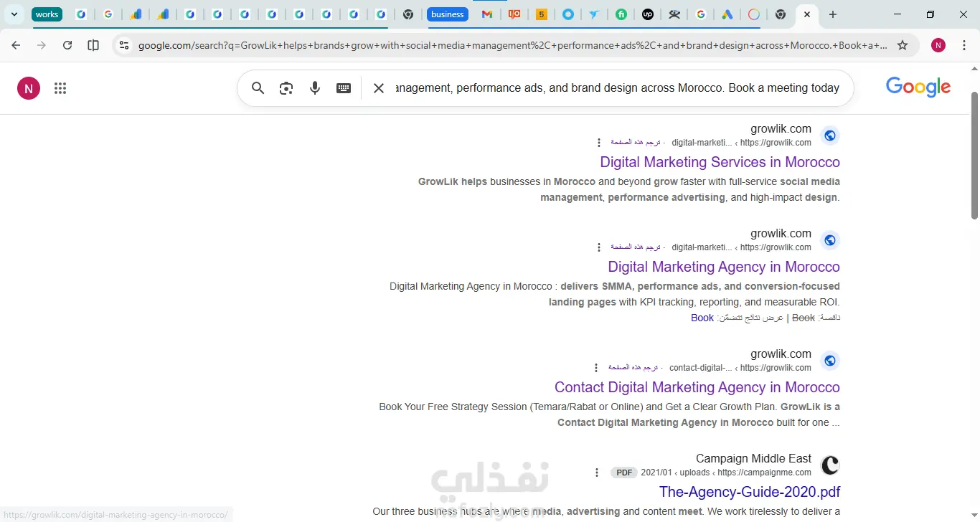Image resolution: width=980 pixels, height=522 pixels.
Task: Switch to the Fiverr tab
Action: point(621,14)
